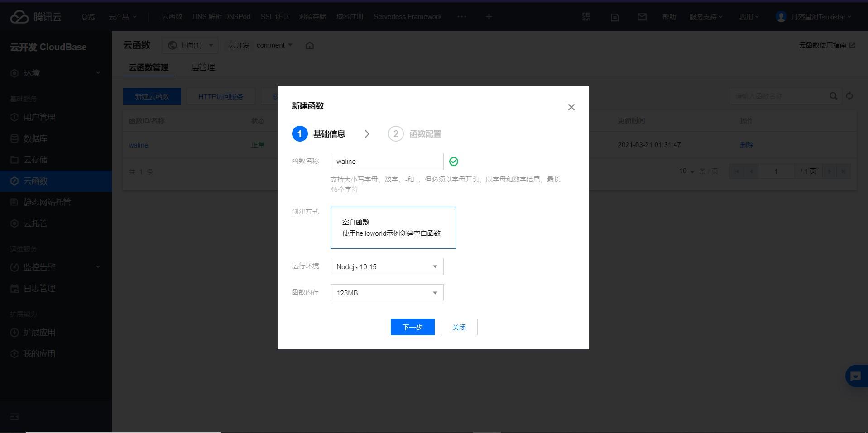This screenshot has width=868, height=433.
Task: Open DNS 解析 DNSPod in top navigation
Action: [221, 17]
